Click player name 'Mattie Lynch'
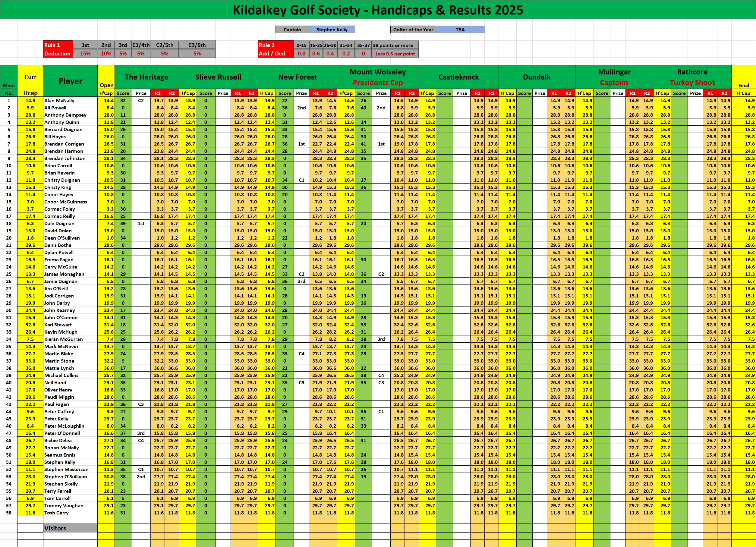Screen dimensions: 756x547 59,368
